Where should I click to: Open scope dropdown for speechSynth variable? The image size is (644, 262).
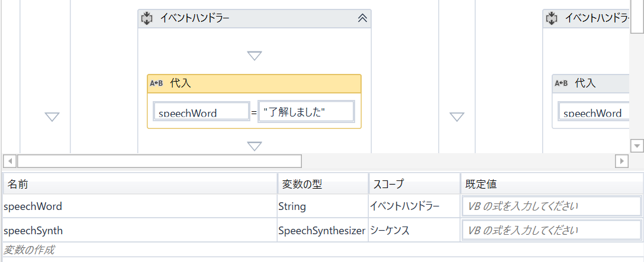[414, 230]
